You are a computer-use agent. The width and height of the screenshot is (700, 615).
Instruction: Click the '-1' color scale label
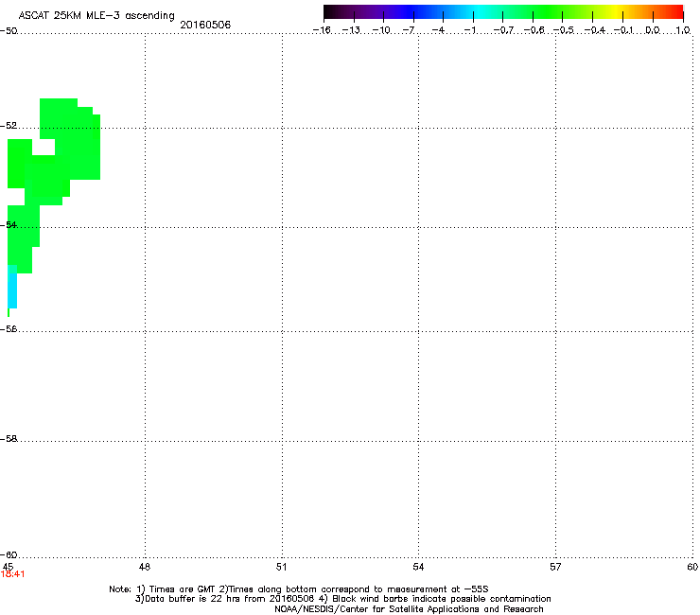[x=469, y=30]
